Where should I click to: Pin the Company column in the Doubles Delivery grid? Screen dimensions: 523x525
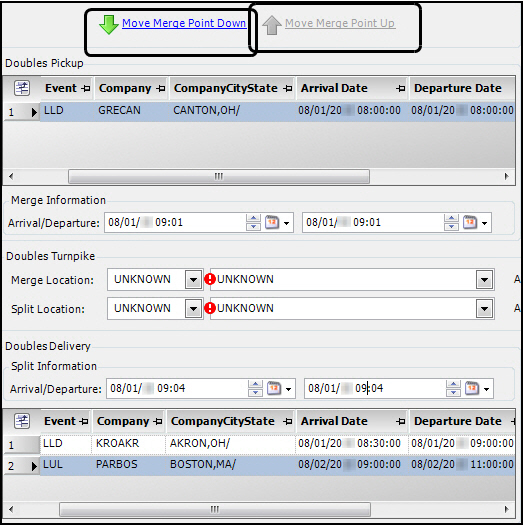158,422
